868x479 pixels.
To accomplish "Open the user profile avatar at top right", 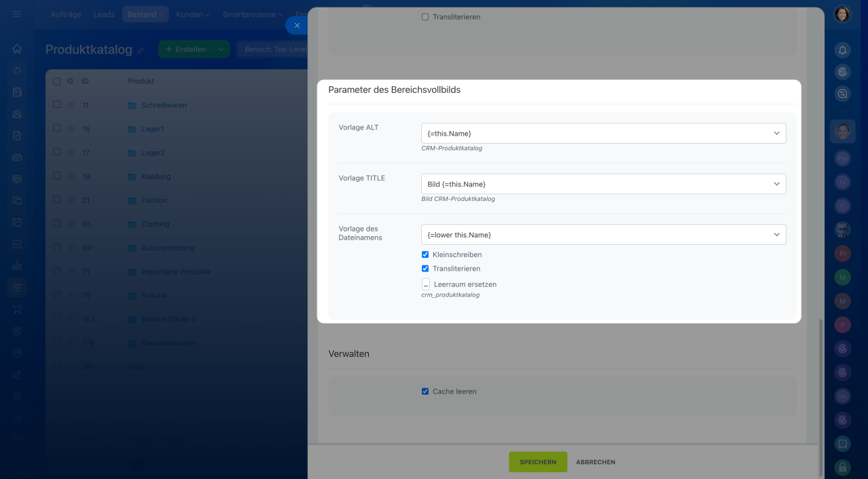I will click(842, 14).
